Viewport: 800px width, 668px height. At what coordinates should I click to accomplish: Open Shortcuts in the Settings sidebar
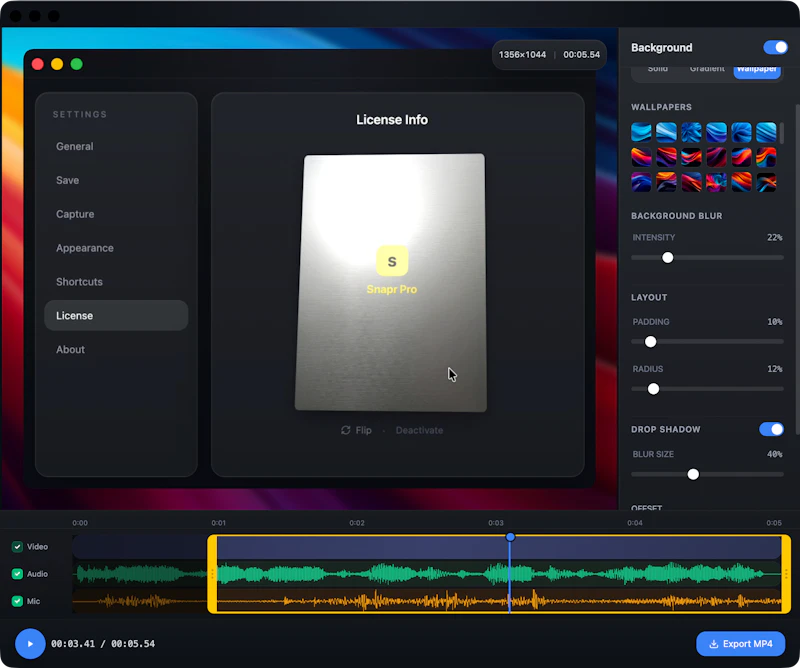pos(116,282)
